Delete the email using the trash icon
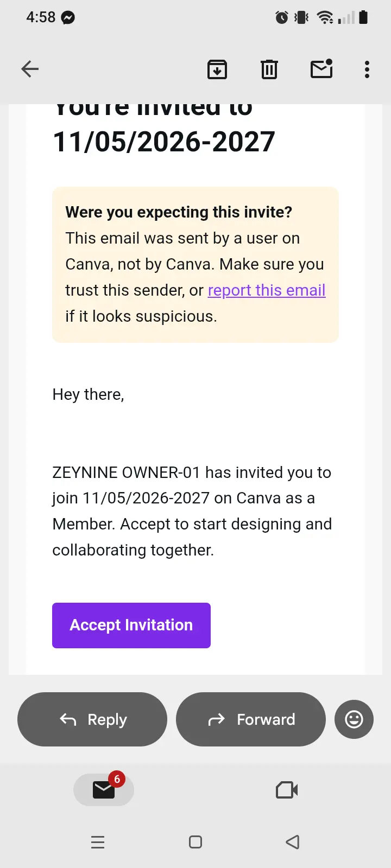 269,69
